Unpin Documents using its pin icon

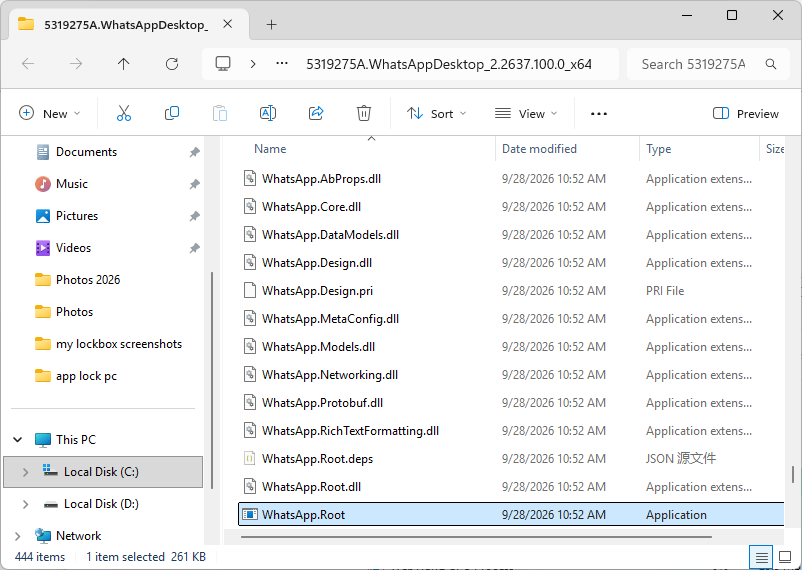(194, 152)
